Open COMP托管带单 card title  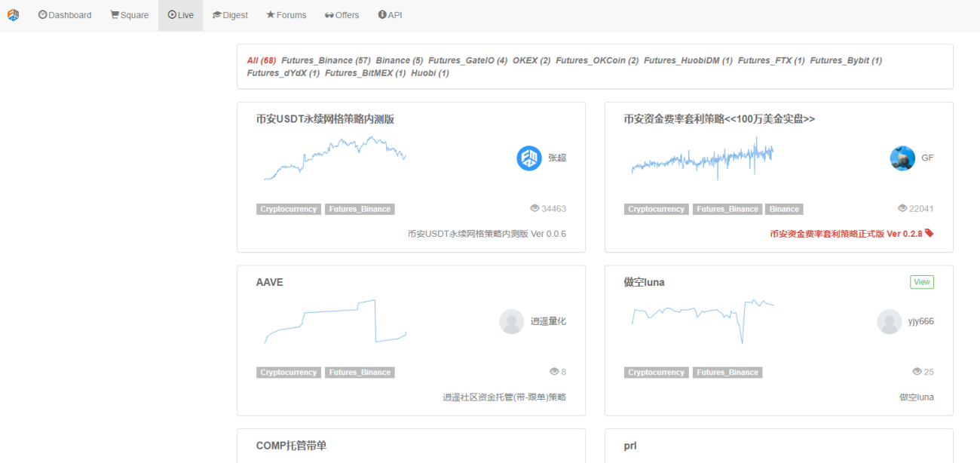[x=291, y=446]
